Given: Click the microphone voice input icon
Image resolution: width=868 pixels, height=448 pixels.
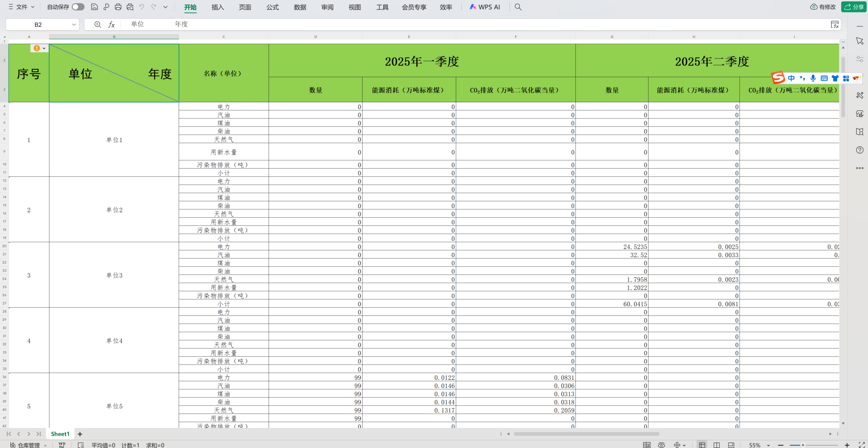Looking at the screenshot, I should [813, 78].
